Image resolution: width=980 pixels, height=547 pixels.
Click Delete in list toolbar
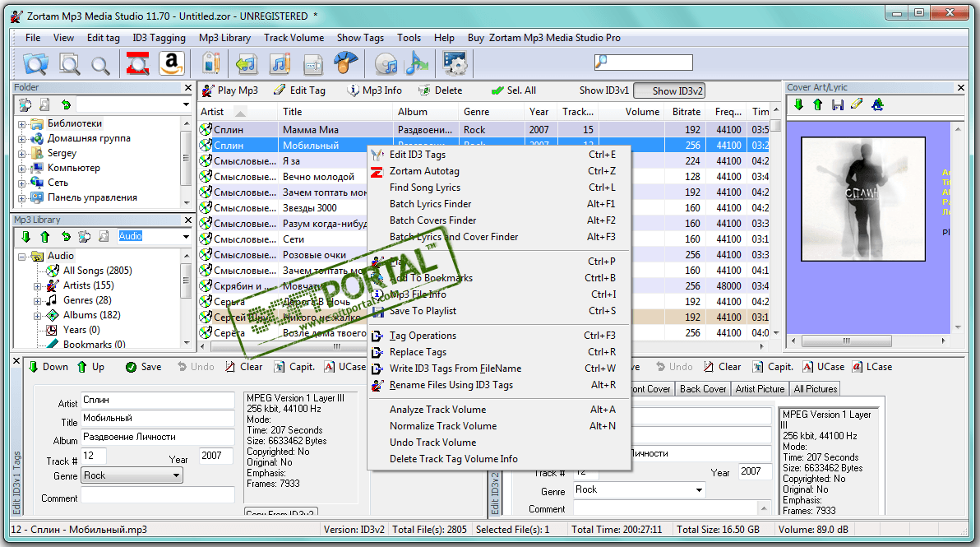441,90
